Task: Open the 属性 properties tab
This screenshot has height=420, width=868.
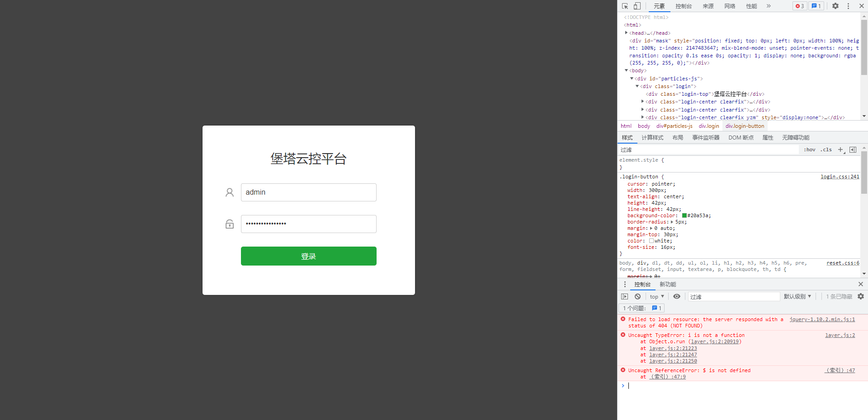Action: tap(768, 138)
